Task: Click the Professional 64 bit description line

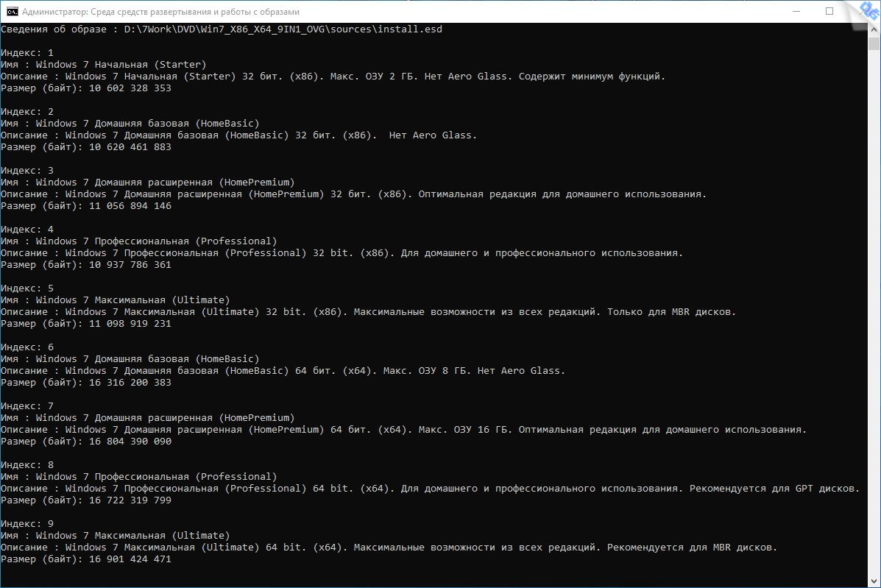Action: pos(430,489)
